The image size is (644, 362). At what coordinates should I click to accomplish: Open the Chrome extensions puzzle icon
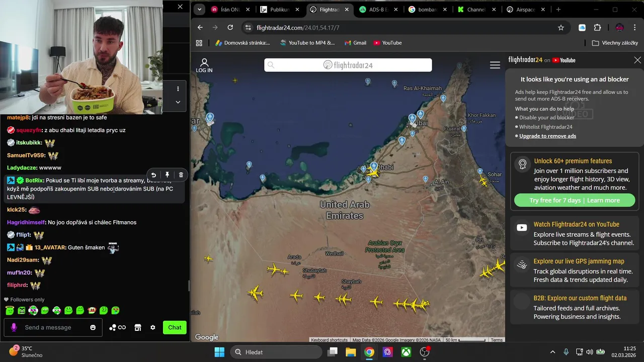(597, 28)
